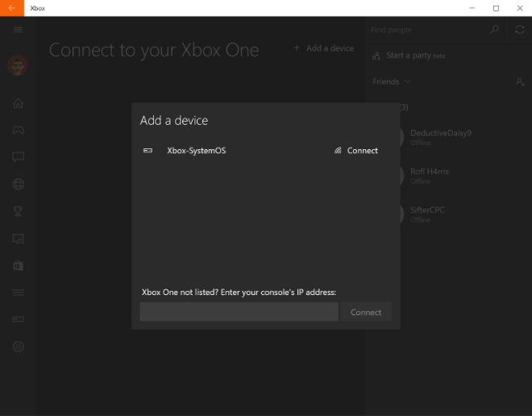532x416 pixels.
Task: Open Game DVR from sidebar
Action: 18,239
